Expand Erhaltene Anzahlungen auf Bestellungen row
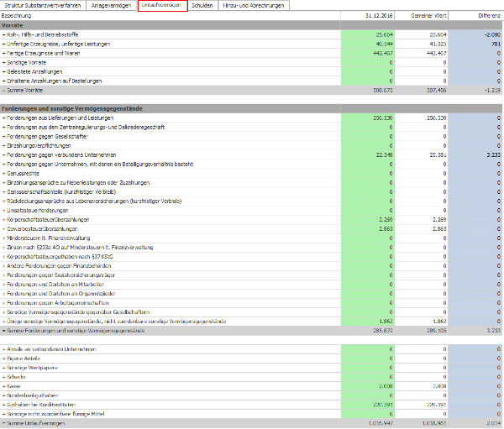Viewport: 504px width, 429px height. [4, 81]
